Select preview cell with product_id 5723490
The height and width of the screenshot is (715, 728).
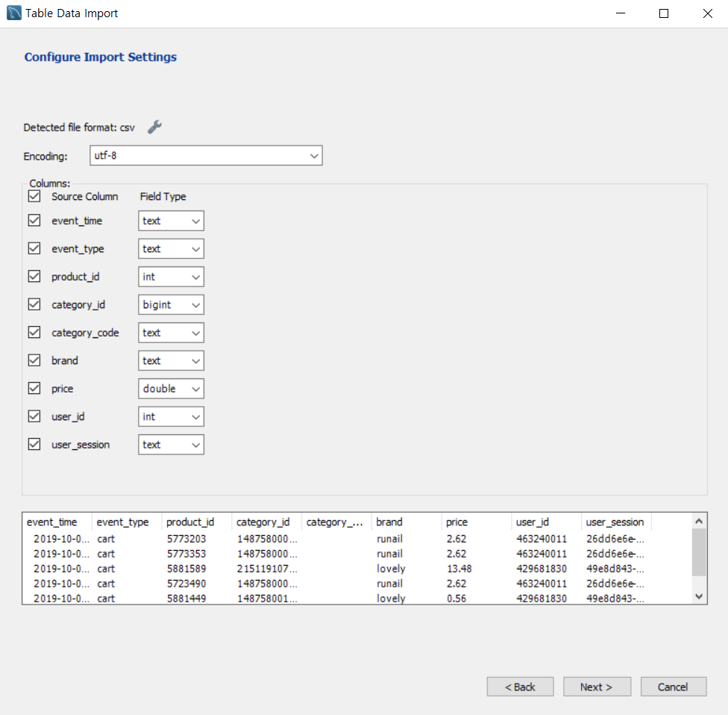[186, 584]
